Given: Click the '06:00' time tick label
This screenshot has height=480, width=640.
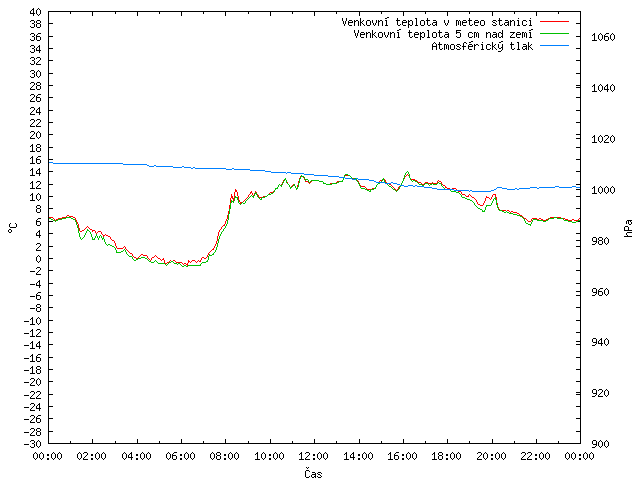Looking at the screenshot, I should (x=180, y=456).
